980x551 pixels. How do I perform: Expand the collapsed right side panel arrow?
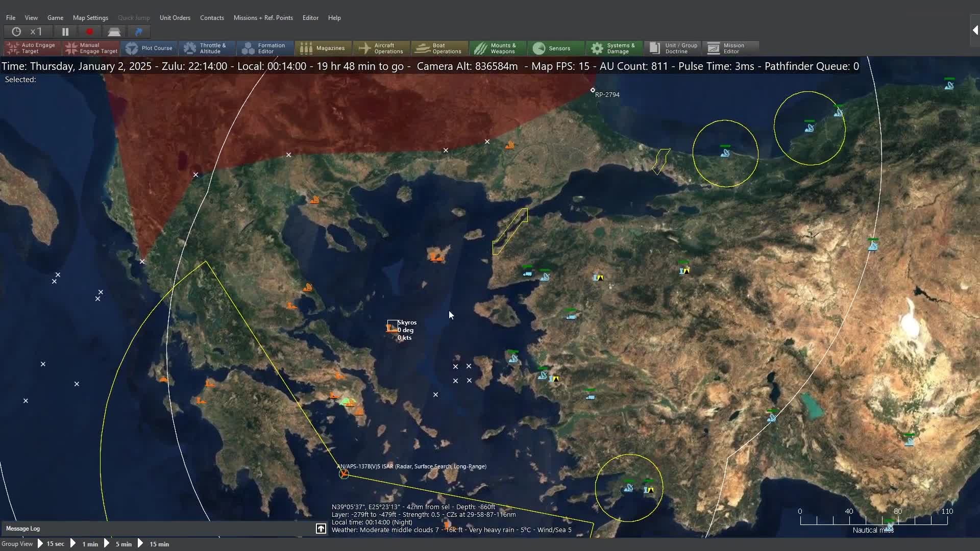974,31
